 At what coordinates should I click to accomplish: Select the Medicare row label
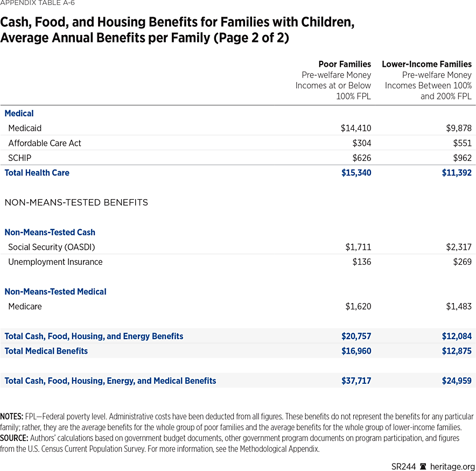pos(25,306)
